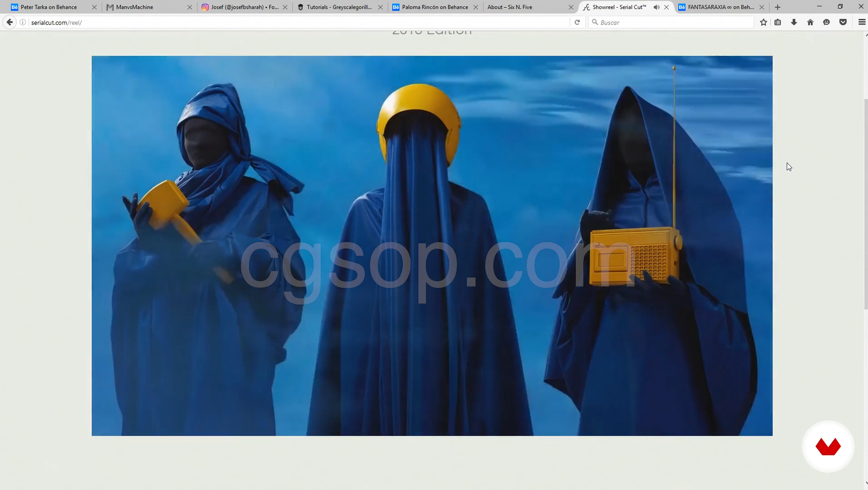
Task: Play the showreel video with blue robed figures
Action: pos(432,246)
